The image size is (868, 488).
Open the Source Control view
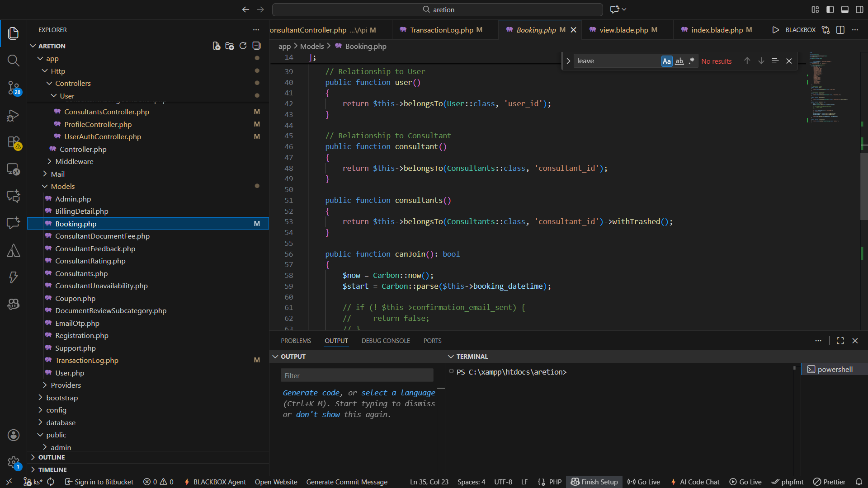click(x=13, y=88)
